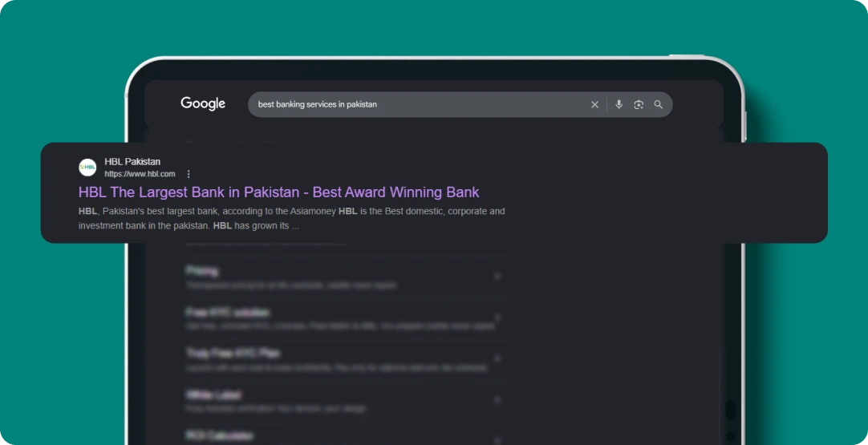Click the magnifying glass search icon

click(658, 104)
